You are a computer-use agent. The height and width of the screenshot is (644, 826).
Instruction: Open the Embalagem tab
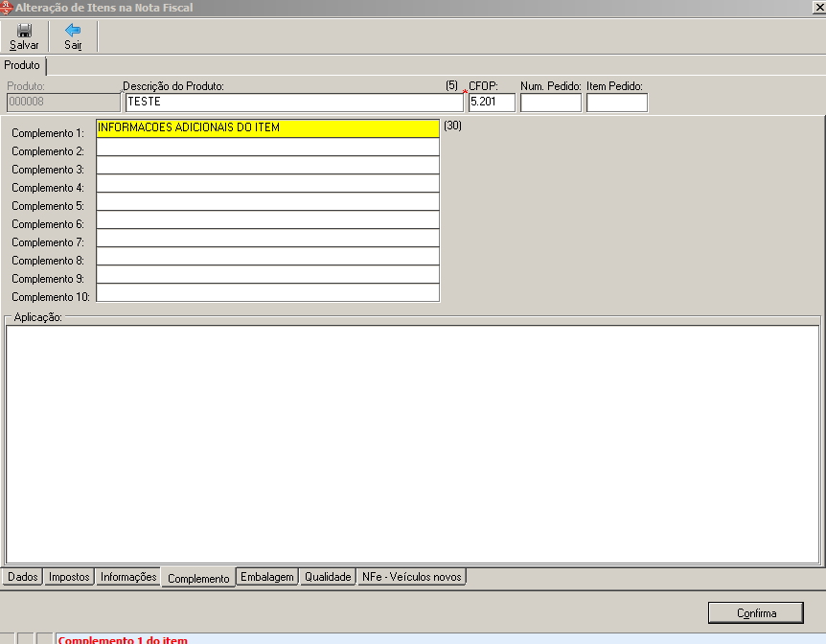tap(267, 577)
